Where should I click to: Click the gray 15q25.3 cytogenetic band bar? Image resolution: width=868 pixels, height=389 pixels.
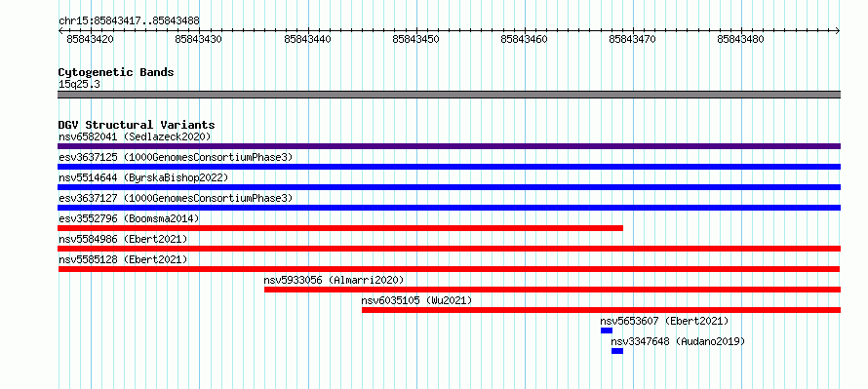coord(449,95)
